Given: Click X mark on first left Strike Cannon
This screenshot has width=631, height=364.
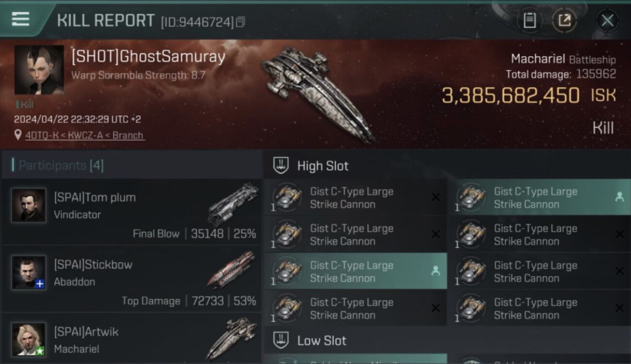Looking at the screenshot, I should pyautogui.click(x=435, y=197).
